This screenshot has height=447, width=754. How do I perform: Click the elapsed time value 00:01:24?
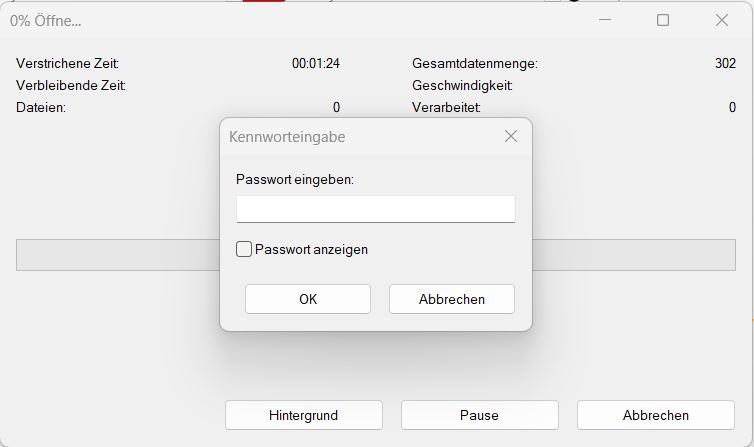pyautogui.click(x=316, y=63)
